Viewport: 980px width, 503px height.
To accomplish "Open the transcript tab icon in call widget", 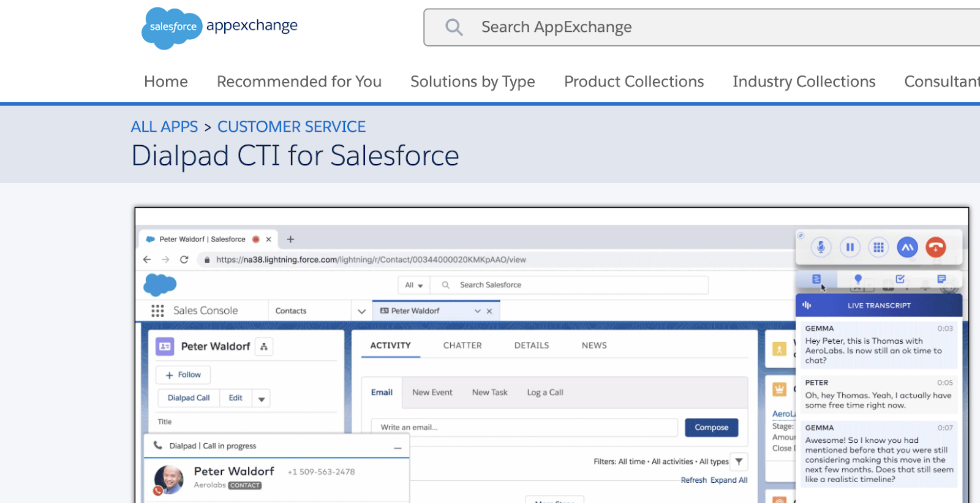I will pyautogui.click(x=816, y=279).
